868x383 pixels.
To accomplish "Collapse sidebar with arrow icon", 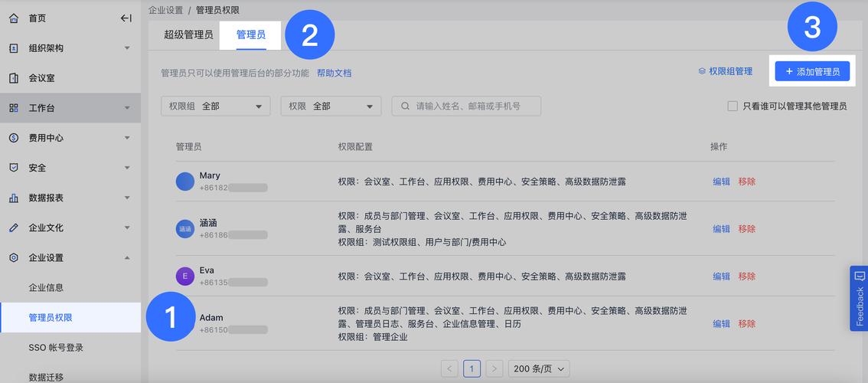I will click(126, 18).
